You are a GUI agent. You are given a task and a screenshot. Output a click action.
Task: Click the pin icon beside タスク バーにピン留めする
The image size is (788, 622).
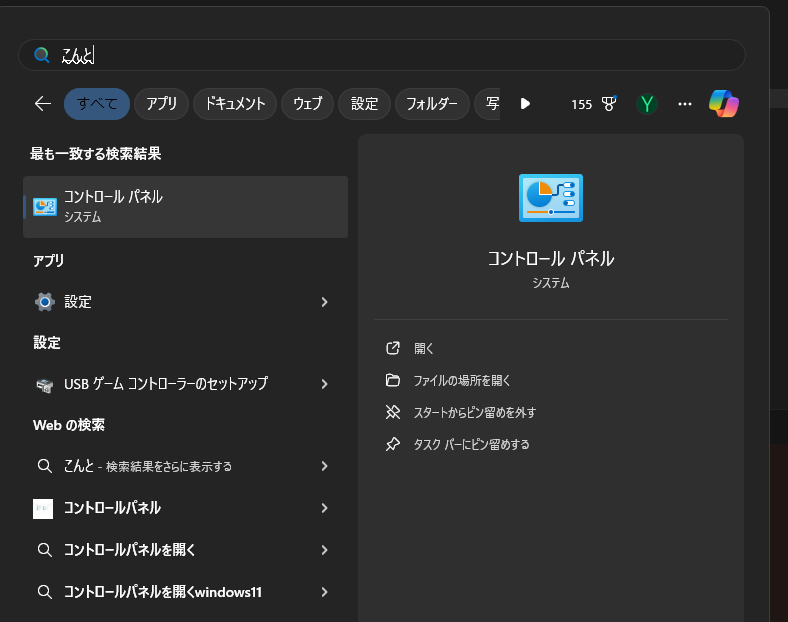coord(392,444)
